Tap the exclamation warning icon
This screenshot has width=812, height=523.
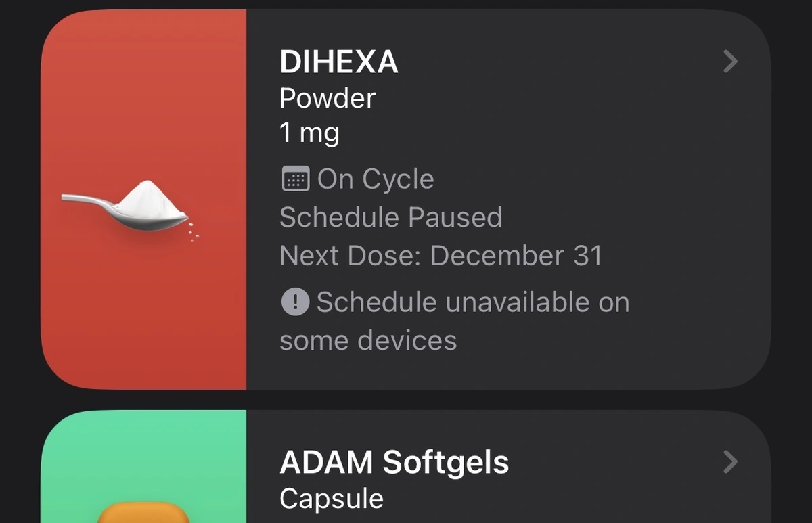coord(295,302)
